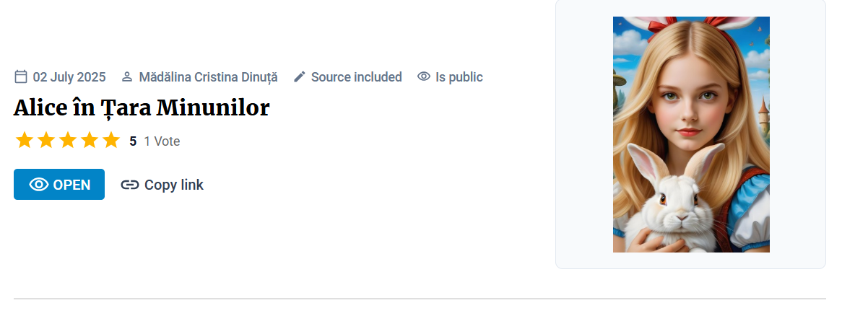Click the title Alice în Țara Minunilor

point(142,107)
